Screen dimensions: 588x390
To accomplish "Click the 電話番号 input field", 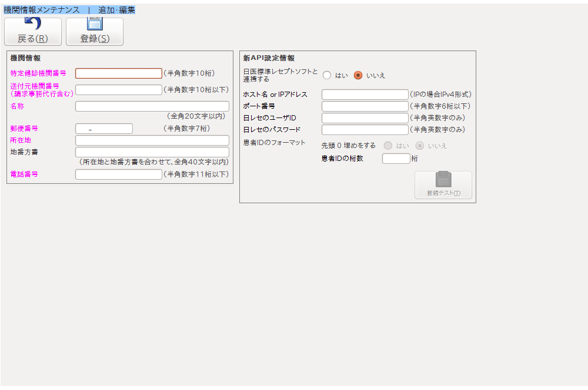I will [x=119, y=174].
